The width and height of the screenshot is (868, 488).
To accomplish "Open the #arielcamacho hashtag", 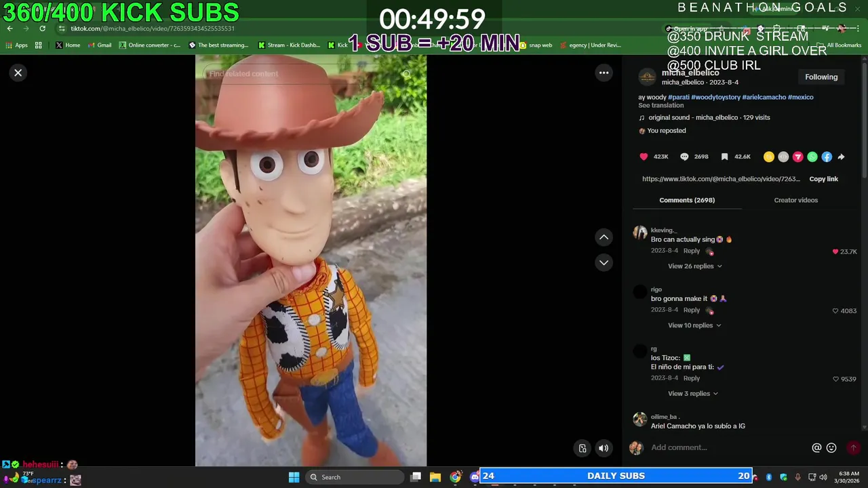I will 764,97.
